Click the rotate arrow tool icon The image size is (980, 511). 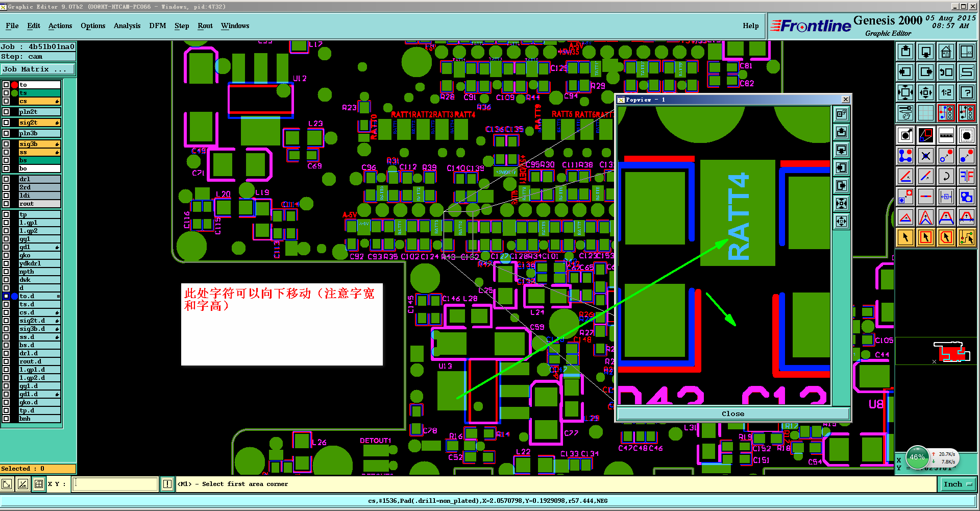(946, 176)
